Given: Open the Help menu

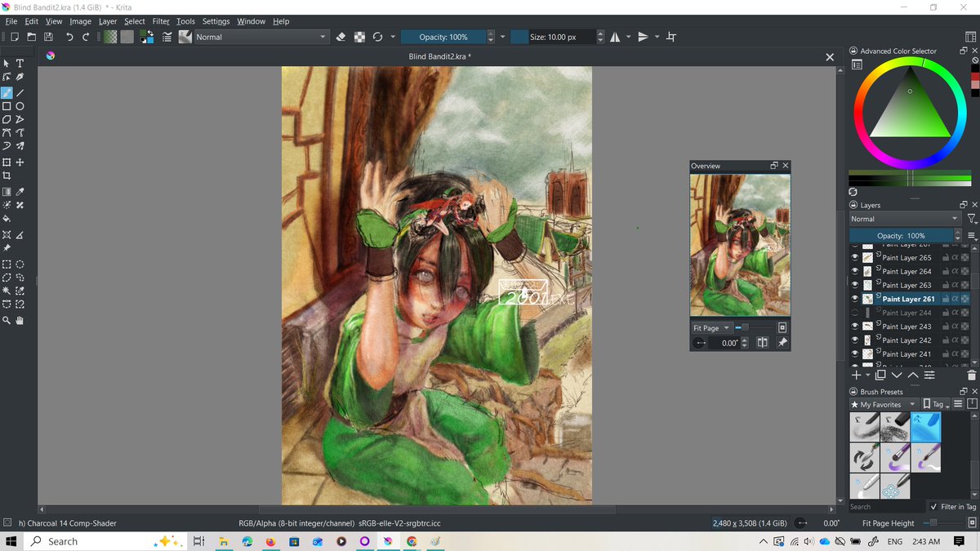Looking at the screenshot, I should 281,21.
